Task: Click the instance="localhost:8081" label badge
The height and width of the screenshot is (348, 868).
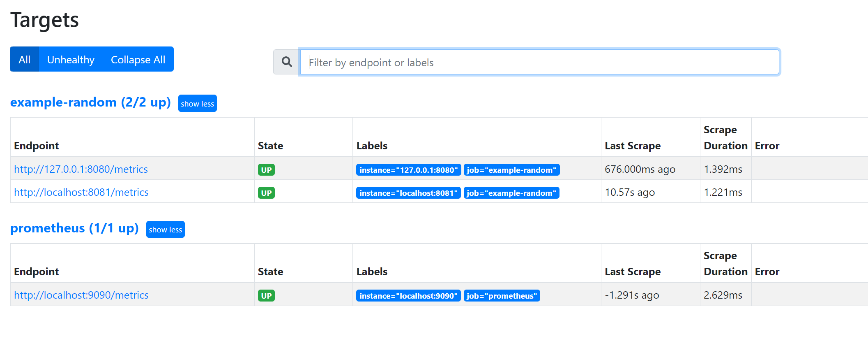Action: tap(408, 193)
